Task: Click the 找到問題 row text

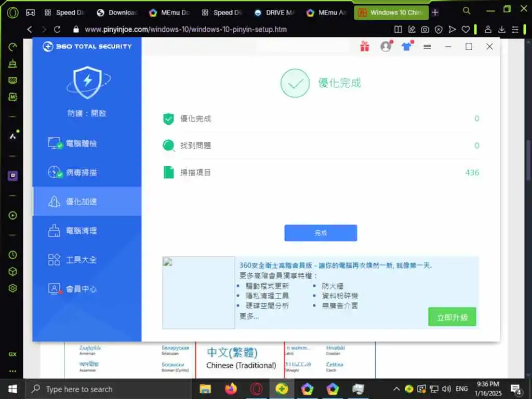Action: (195, 145)
